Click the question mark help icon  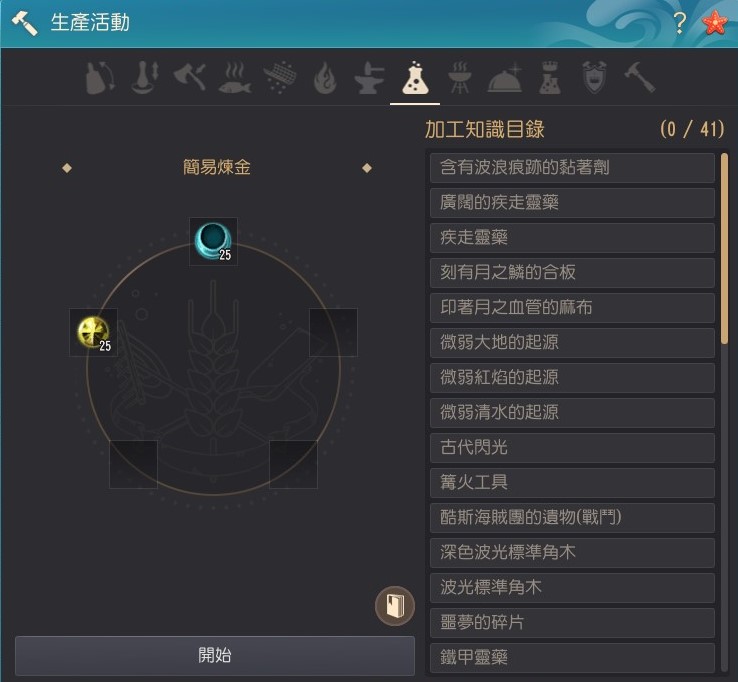pos(679,23)
